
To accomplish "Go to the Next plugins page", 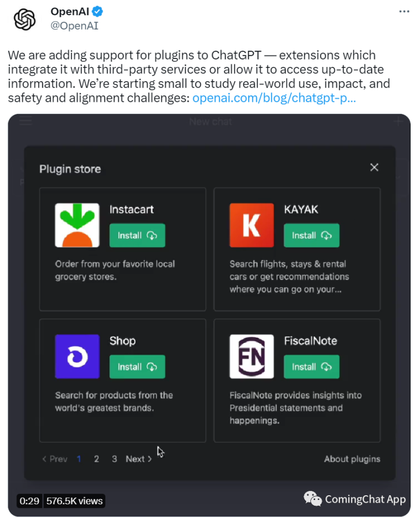I will [139, 459].
